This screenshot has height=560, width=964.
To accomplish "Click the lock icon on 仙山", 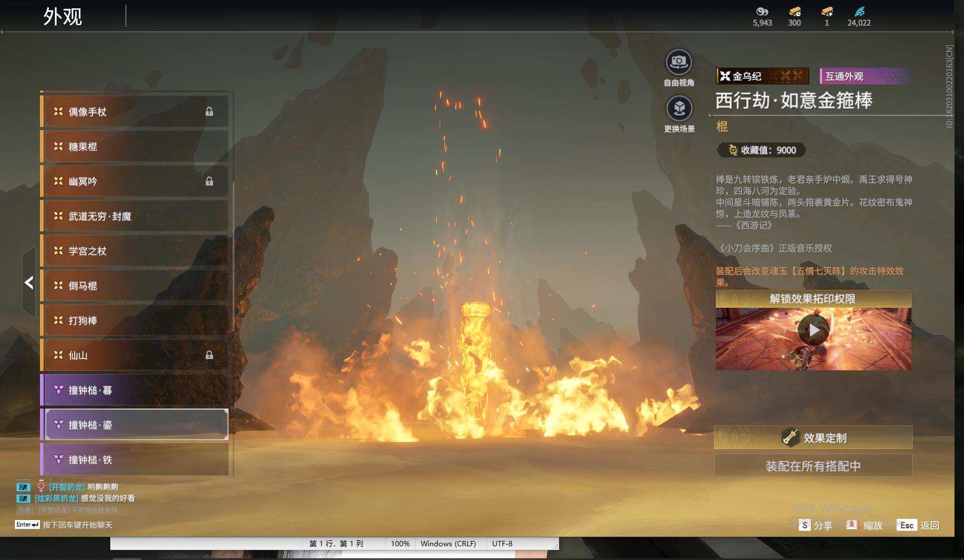I will (209, 355).
